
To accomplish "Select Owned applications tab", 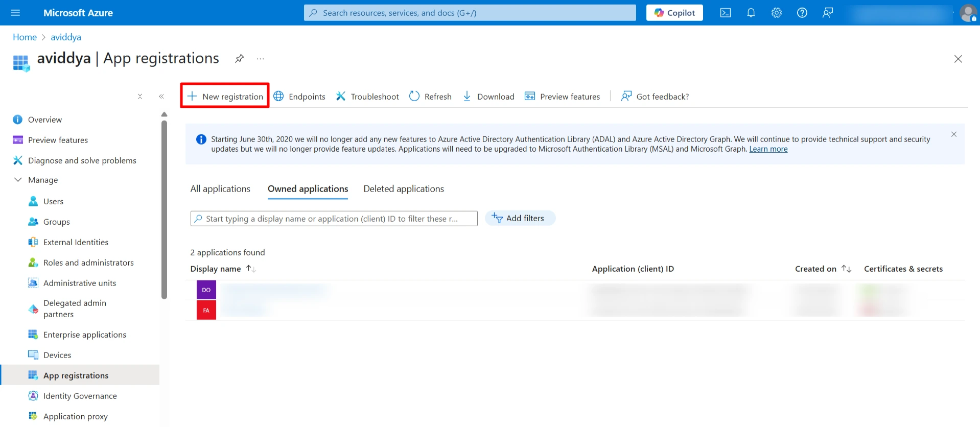I will point(308,189).
